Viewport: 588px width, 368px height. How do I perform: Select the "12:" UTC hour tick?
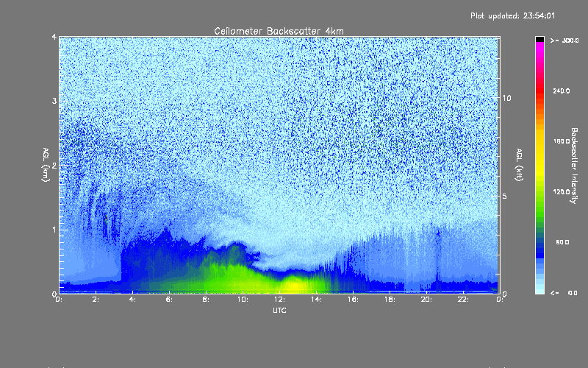click(x=279, y=300)
